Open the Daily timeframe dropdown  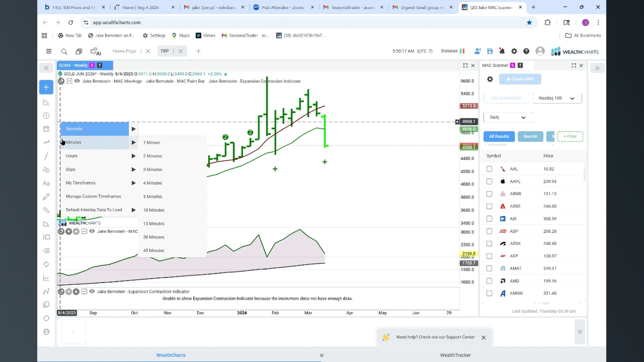click(x=508, y=117)
